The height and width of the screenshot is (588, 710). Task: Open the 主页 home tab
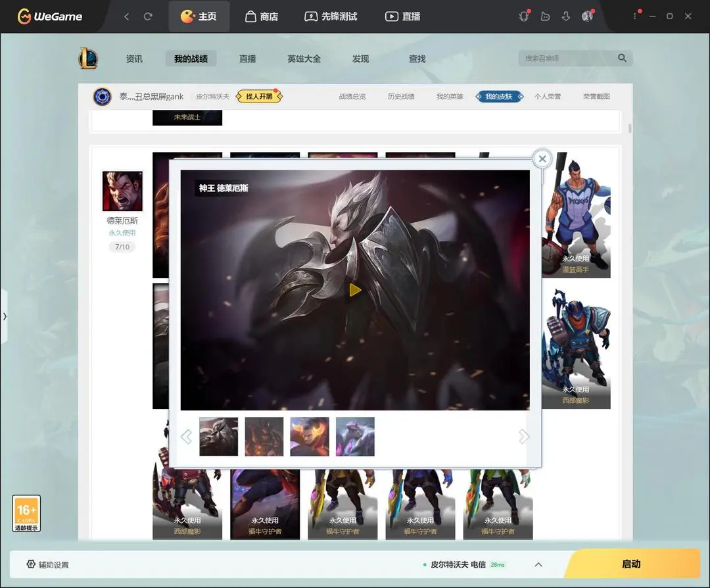click(x=199, y=16)
